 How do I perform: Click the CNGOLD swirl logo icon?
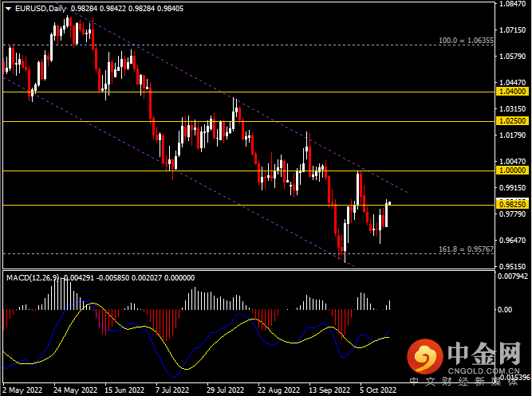[x=425, y=357]
